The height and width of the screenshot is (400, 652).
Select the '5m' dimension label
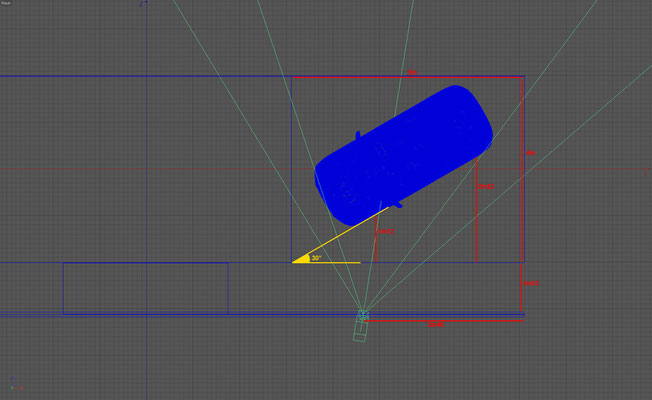pos(412,72)
